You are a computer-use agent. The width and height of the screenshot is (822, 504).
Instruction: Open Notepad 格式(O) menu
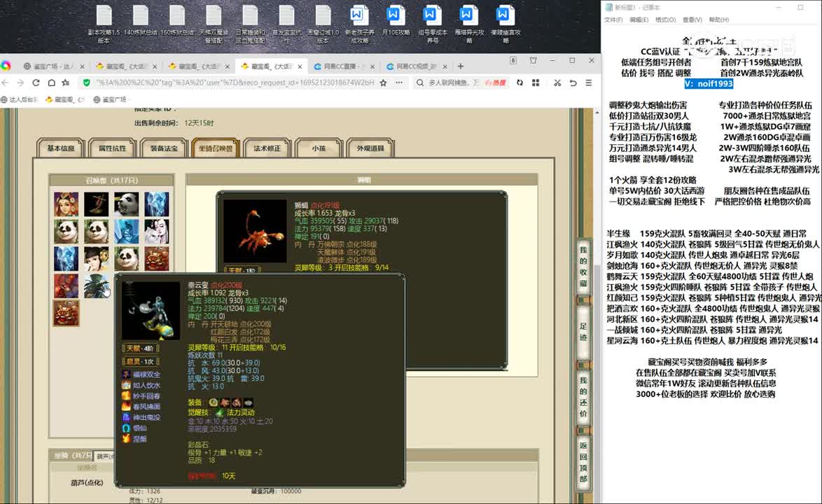pos(665,20)
